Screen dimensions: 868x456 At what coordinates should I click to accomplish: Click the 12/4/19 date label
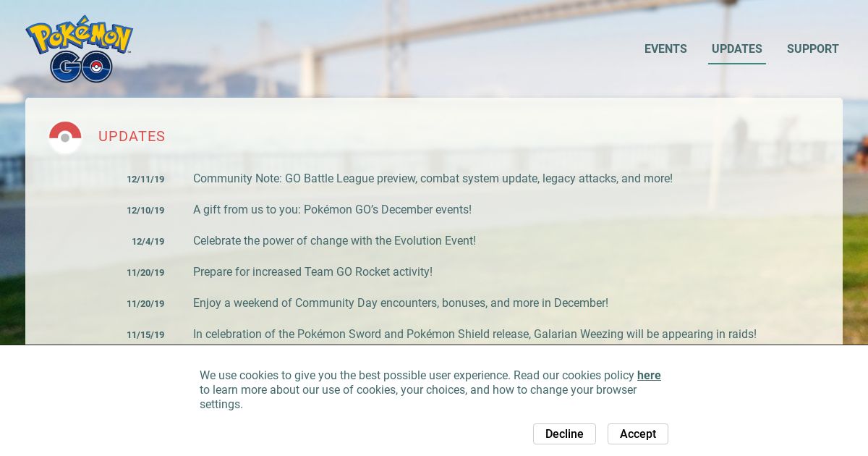(x=148, y=241)
